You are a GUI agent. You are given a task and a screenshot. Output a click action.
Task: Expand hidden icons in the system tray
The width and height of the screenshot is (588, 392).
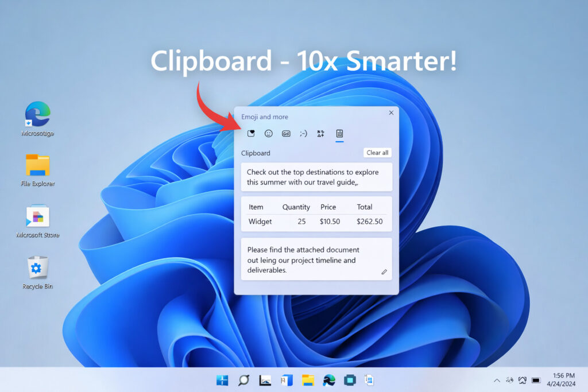click(496, 380)
